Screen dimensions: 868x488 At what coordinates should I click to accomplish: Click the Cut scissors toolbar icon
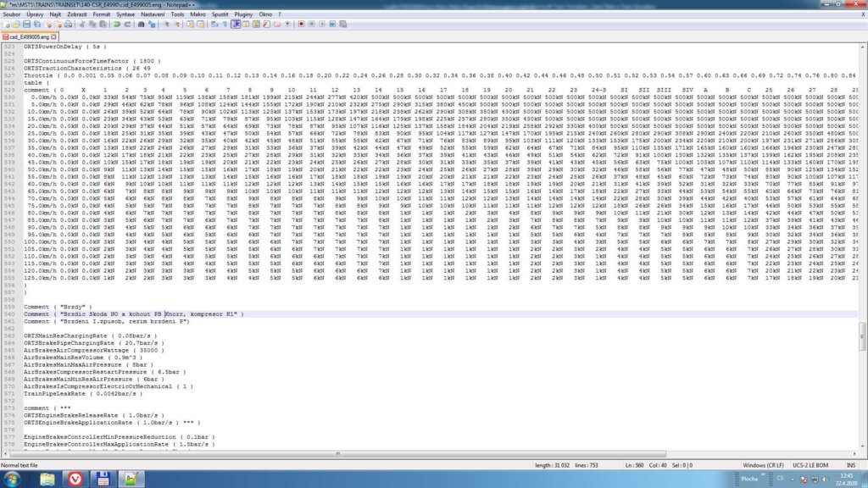point(82,25)
